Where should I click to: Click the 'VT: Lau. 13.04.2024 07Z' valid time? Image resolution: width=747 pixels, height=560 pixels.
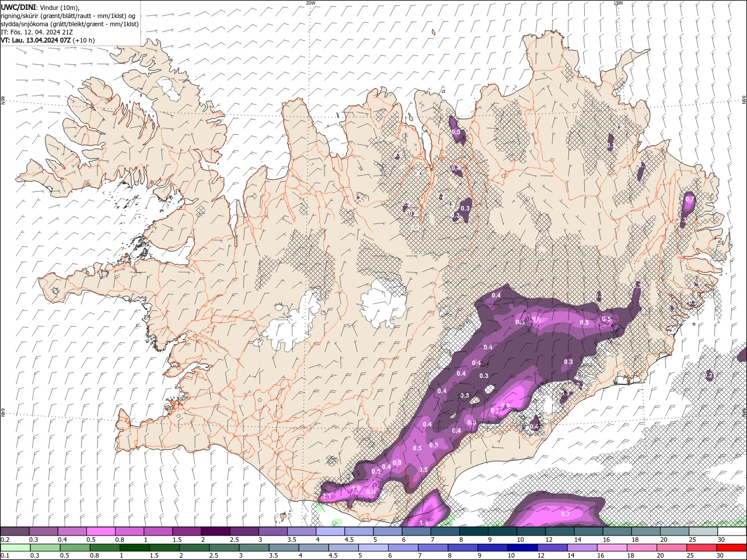(36, 40)
